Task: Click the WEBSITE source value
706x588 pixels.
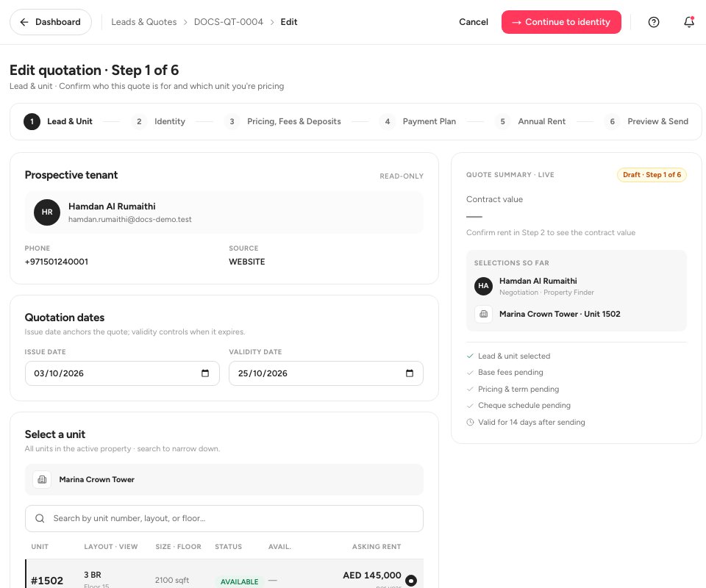Action: click(247, 262)
